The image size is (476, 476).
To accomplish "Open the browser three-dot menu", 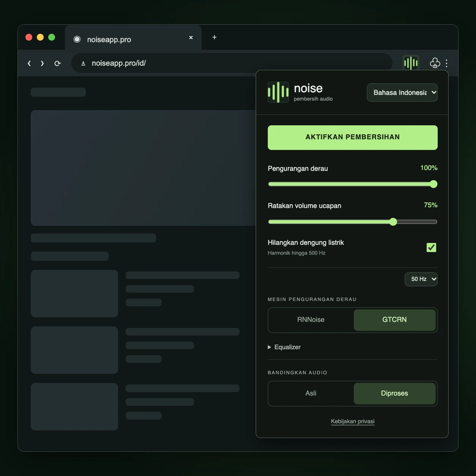I will (446, 63).
